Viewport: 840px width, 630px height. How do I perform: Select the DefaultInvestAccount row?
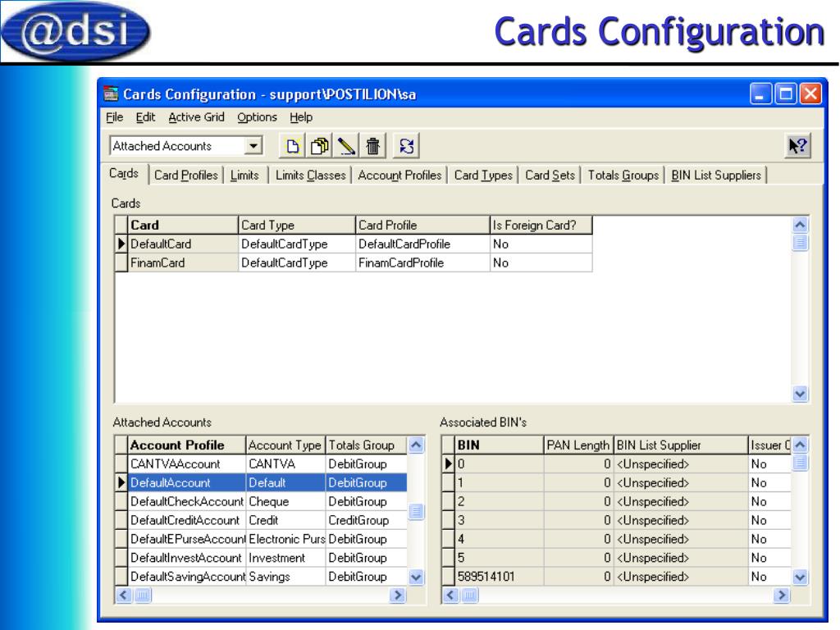(x=262, y=558)
